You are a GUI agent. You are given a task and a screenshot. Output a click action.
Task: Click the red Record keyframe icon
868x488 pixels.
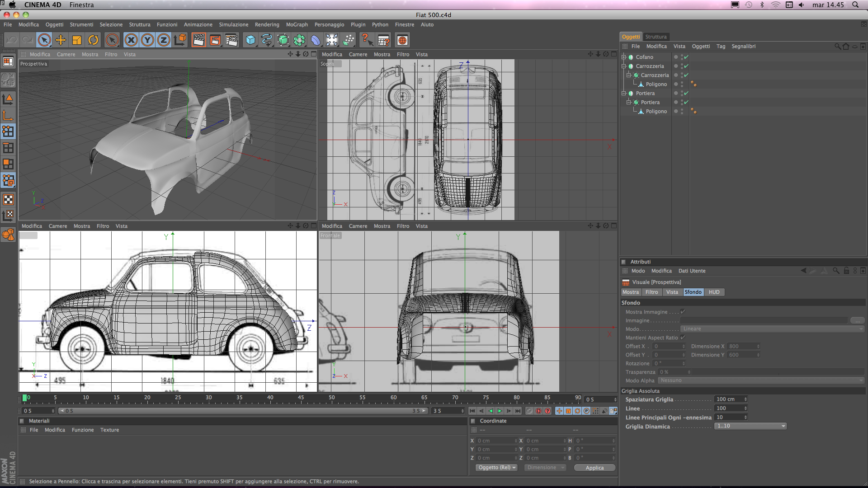538,411
